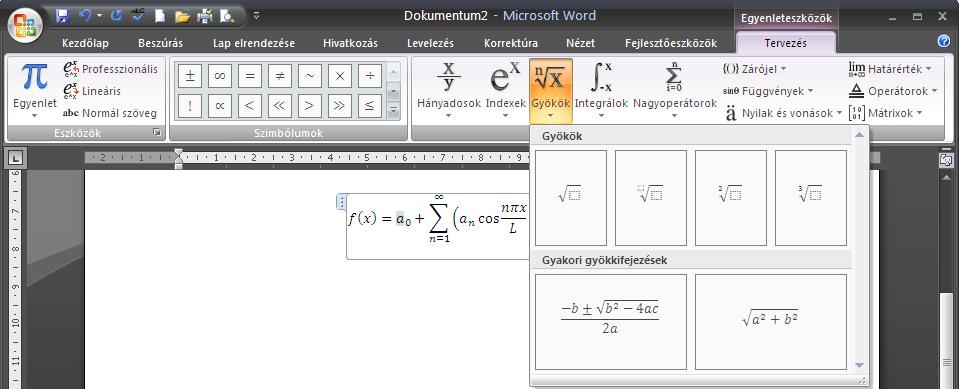
Task: Insert the greater-than symbol
Action: pos(310,106)
